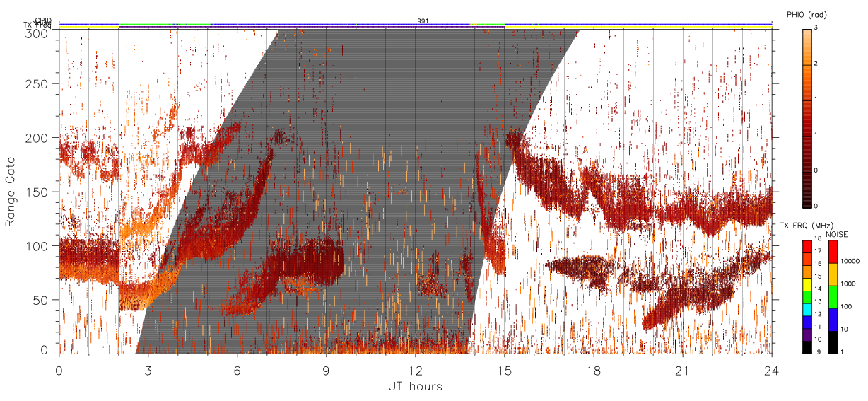Image resolution: width=868 pixels, height=401 pixels.
Task: Click the '1000' value on the NOISE scale
Action: [849, 284]
